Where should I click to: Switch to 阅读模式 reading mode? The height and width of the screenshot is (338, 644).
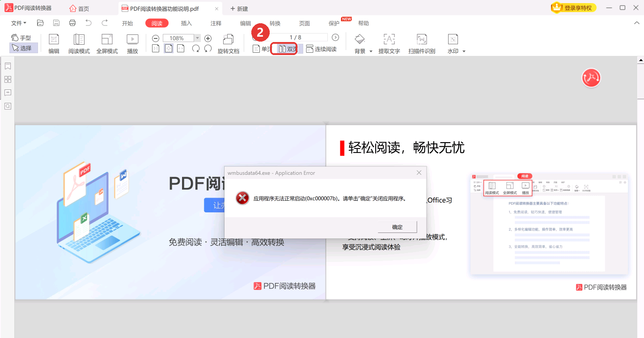[79, 44]
